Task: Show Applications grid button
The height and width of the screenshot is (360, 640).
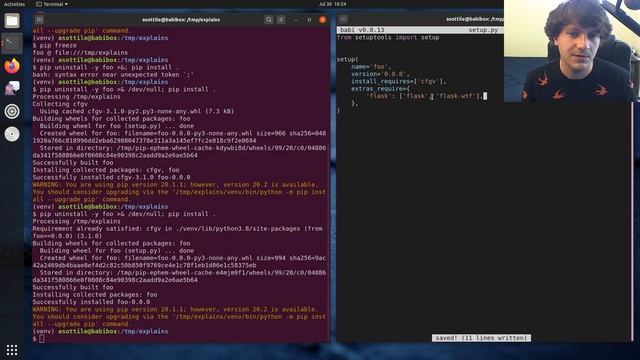Action: coord(12,350)
